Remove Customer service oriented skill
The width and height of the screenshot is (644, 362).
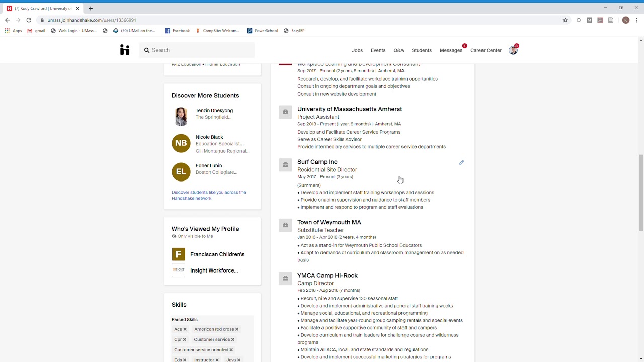[x=231, y=350]
